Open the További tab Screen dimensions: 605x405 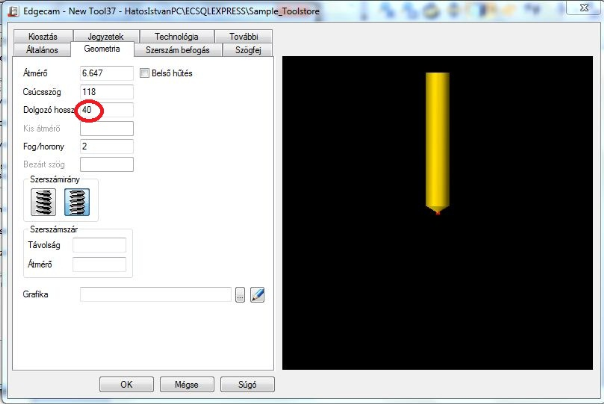point(243,37)
